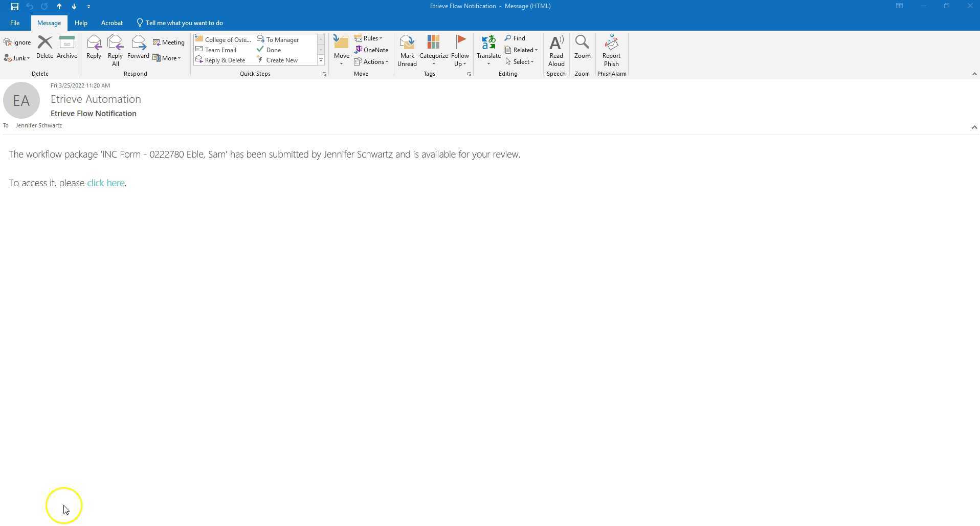Mark the message as unread
The width and height of the screenshot is (980, 526).
coord(407,50)
